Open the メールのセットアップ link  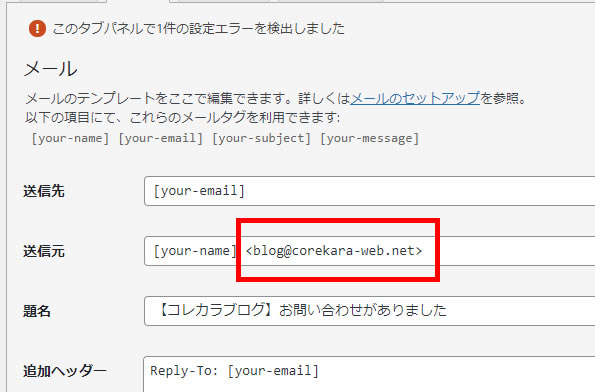(x=415, y=99)
